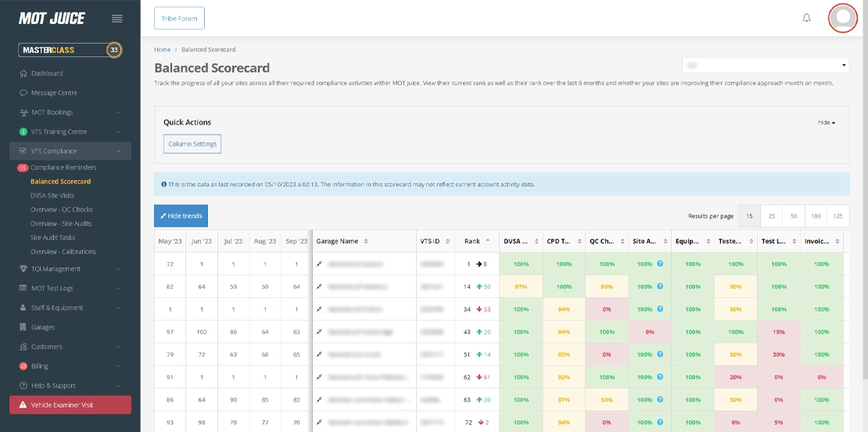Sort by the Invoic... column header
The height and width of the screenshot is (432, 868).
822,242
